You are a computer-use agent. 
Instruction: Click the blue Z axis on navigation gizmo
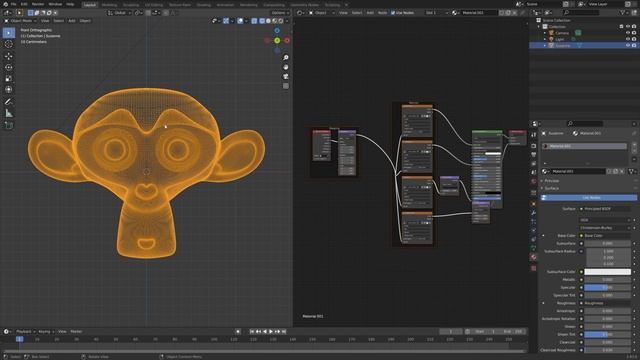click(277, 31)
